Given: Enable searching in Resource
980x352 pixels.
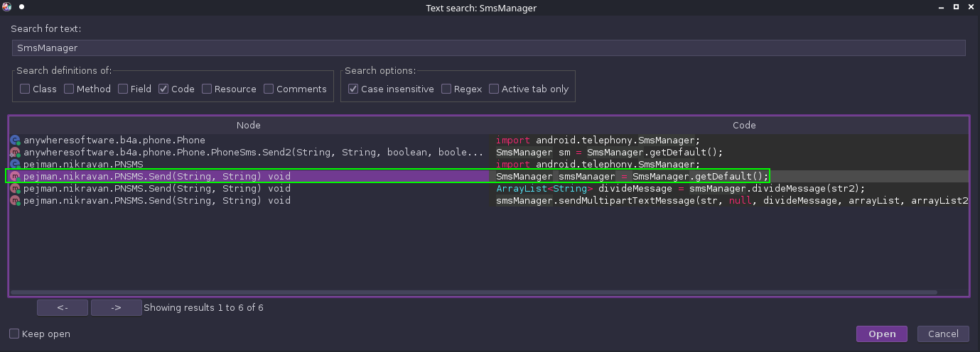Looking at the screenshot, I should pos(207,89).
